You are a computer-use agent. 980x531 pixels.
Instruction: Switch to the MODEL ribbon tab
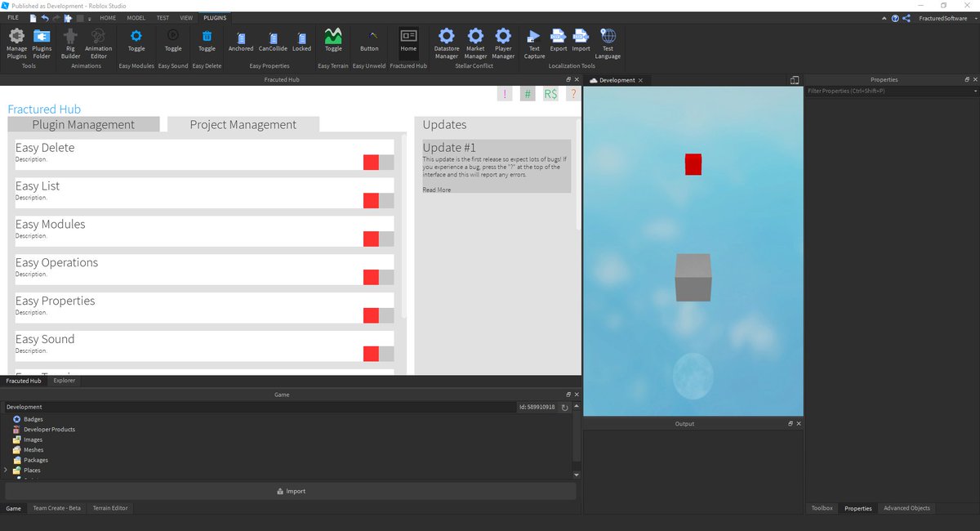point(136,17)
